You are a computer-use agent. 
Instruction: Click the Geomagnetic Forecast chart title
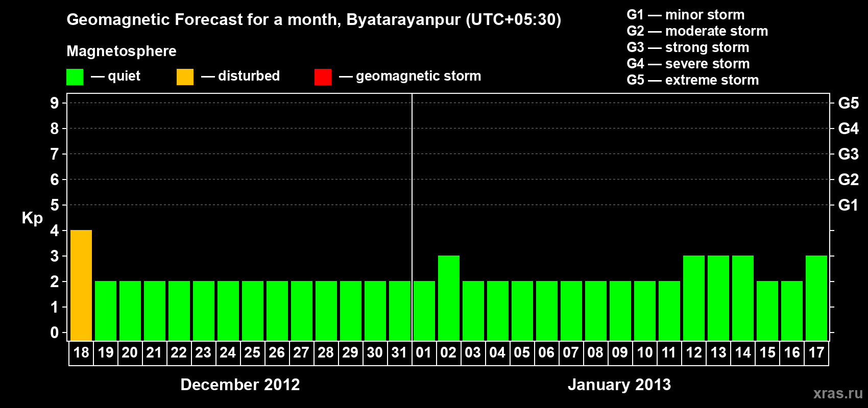[314, 20]
